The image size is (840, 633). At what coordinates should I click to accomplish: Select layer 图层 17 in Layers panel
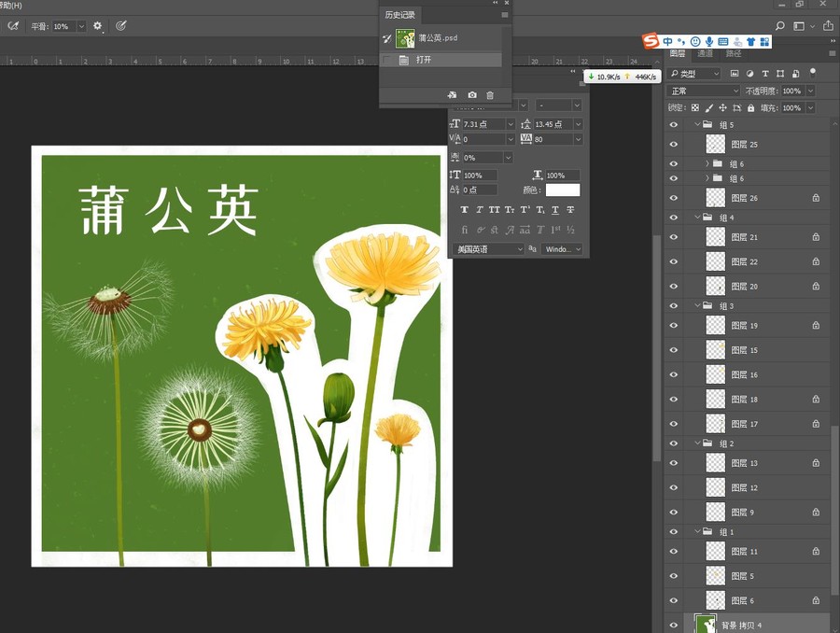pyautogui.click(x=756, y=424)
